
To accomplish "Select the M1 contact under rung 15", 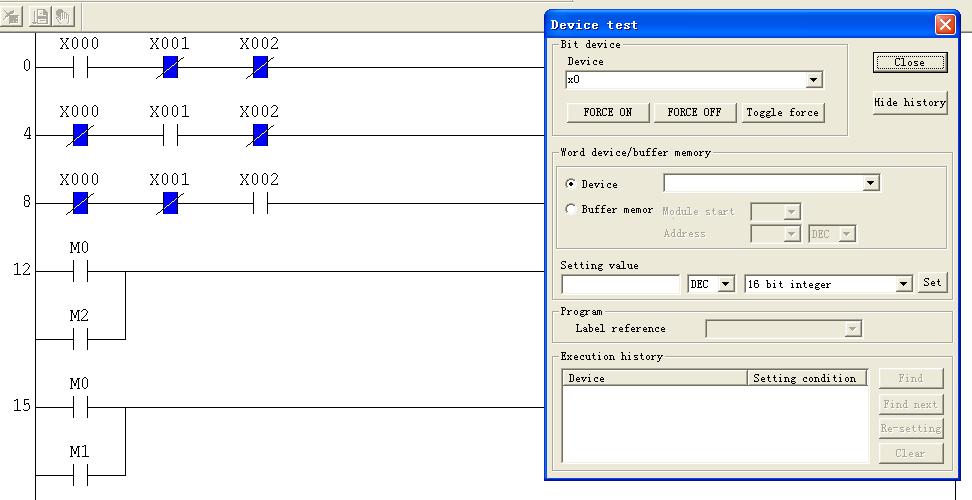I will point(80,475).
